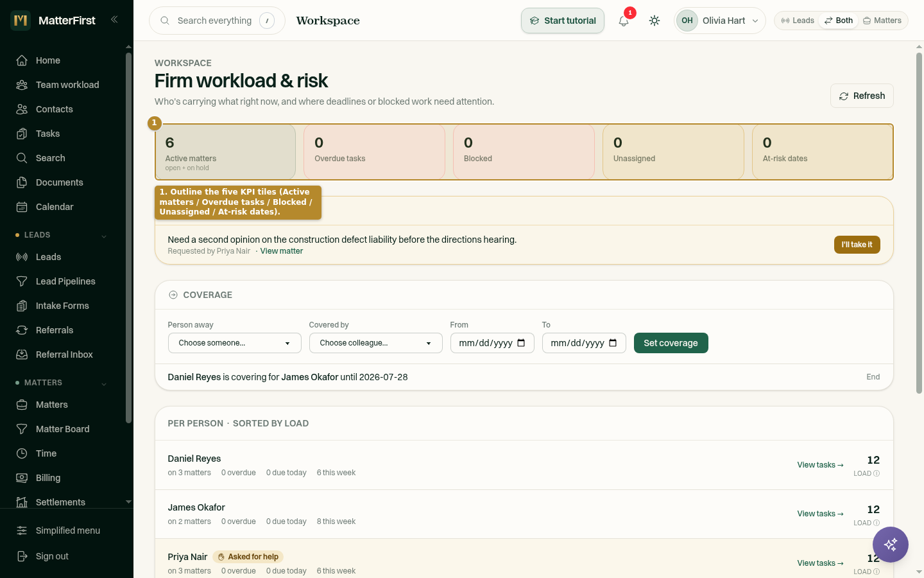Screen dimensions: 924x578
Task: Click the Set coverage button
Action: click(x=671, y=343)
